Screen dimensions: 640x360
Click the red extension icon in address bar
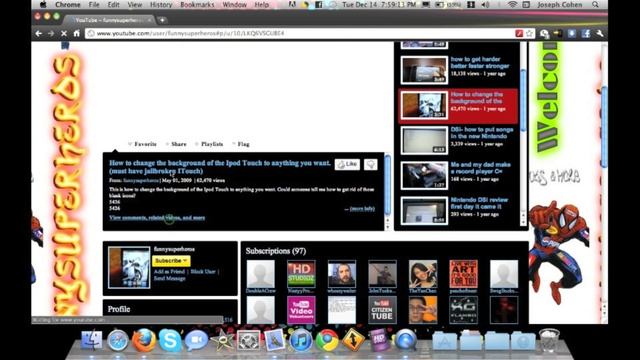click(519, 33)
